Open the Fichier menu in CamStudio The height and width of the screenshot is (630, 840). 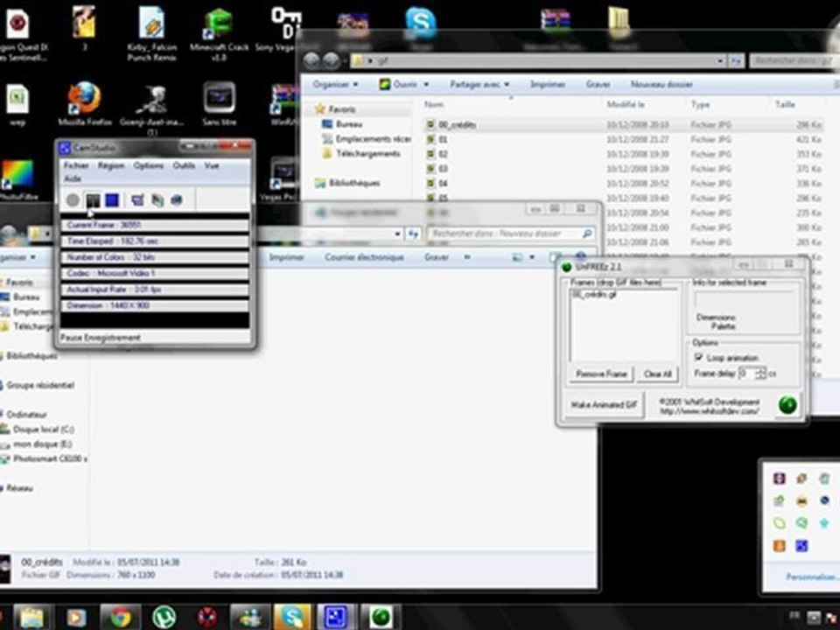tap(76, 165)
